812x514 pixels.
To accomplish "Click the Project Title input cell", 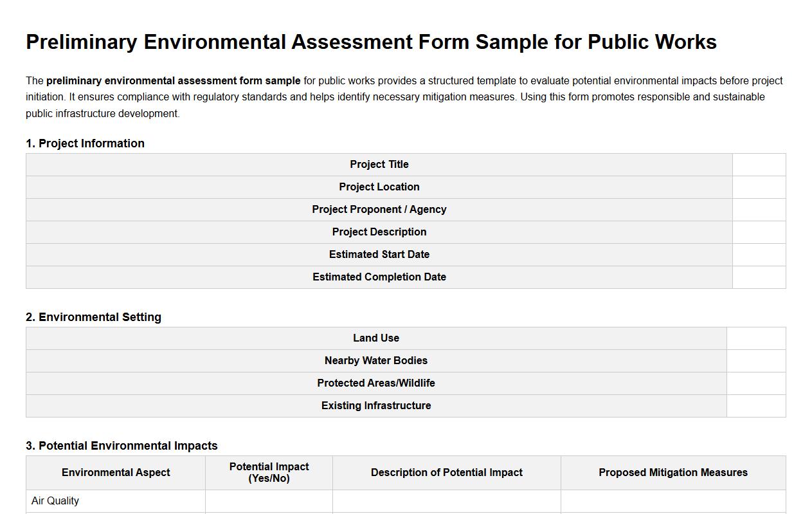I will click(x=759, y=164).
